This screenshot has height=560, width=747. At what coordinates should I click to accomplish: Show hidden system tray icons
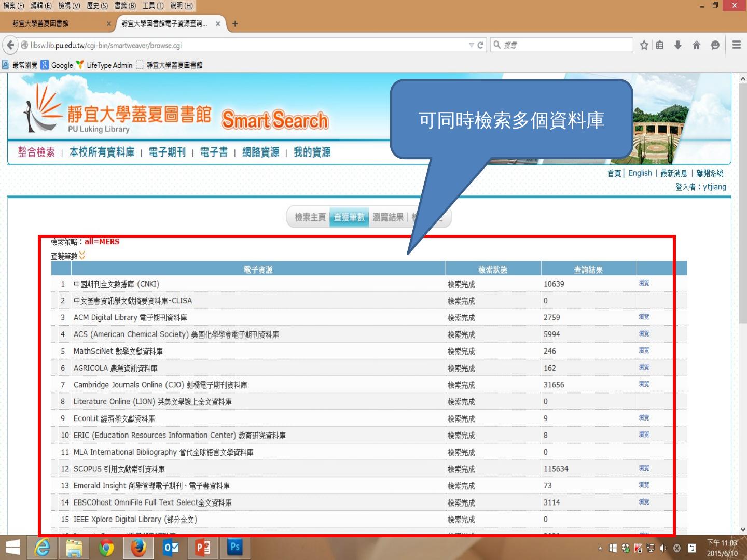click(x=600, y=548)
